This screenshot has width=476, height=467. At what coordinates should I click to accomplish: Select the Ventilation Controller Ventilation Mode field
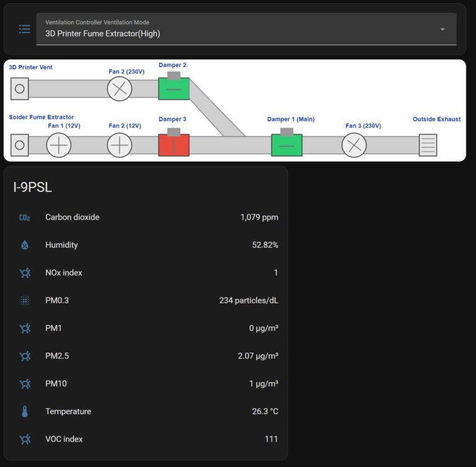point(246,29)
